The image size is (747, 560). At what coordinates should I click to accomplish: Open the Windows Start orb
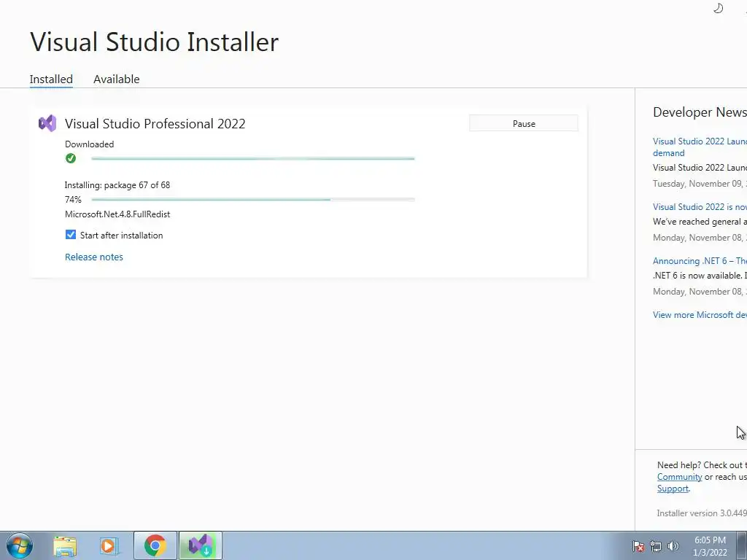(20, 545)
